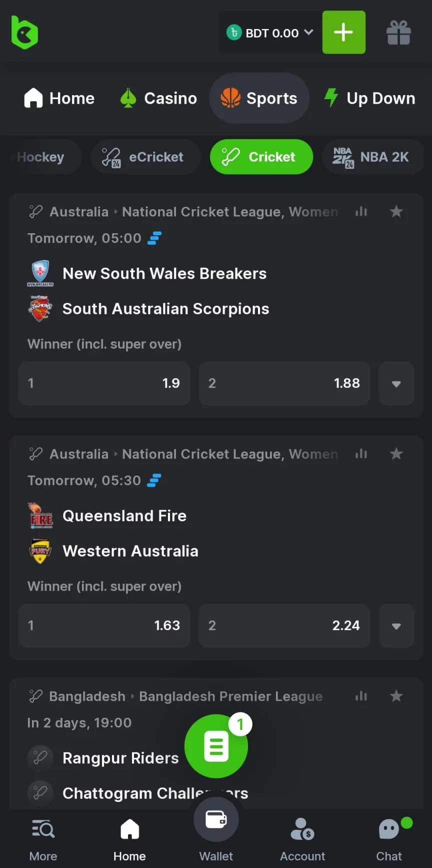The height and width of the screenshot is (868, 432).
Task: Open the BDT 0.00 currency dropdown
Action: (x=270, y=33)
